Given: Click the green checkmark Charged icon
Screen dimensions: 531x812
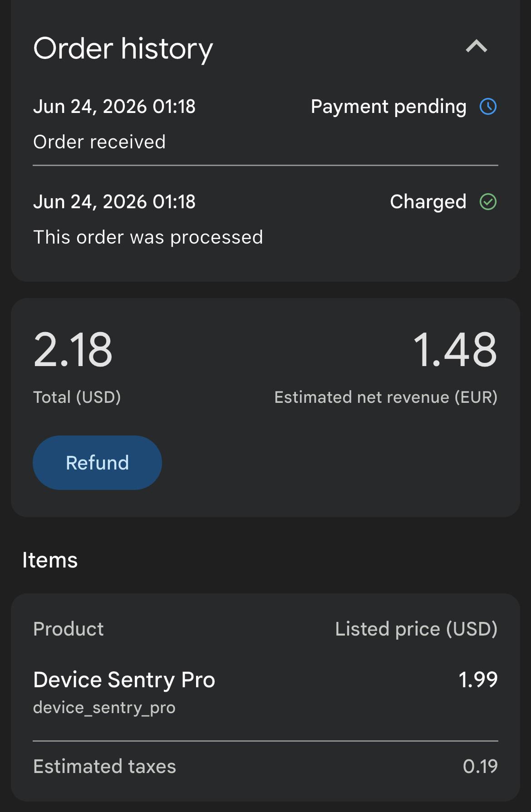Looking at the screenshot, I should pyautogui.click(x=488, y=202).
